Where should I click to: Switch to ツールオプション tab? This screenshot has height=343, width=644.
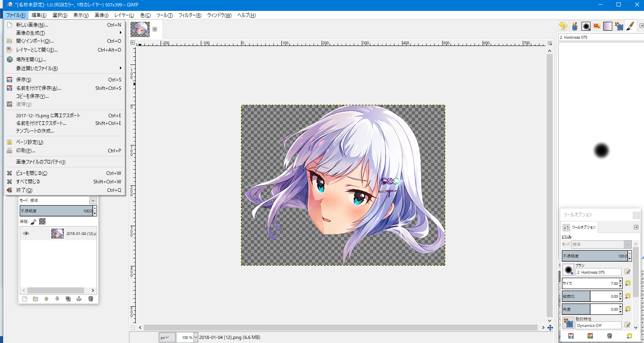(579, 227)
